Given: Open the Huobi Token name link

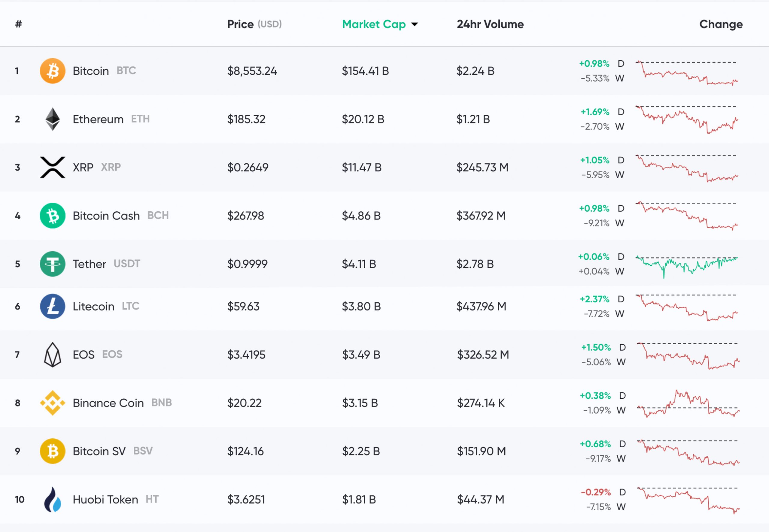Looking at the screenshot, I should point(105,499).
